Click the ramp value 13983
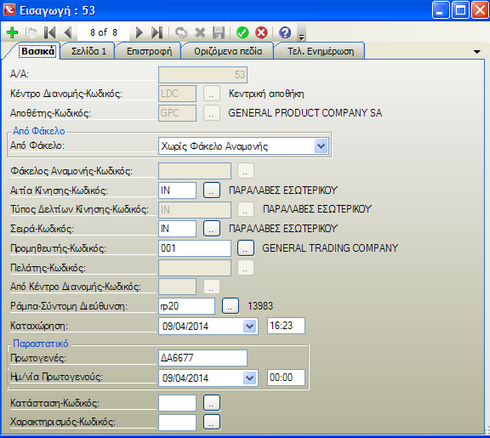This screenshot has height=438, width=490. pos(260,306)
